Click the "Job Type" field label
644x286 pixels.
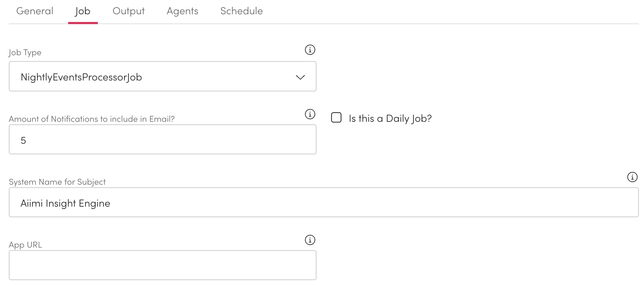tap(25, 53)
